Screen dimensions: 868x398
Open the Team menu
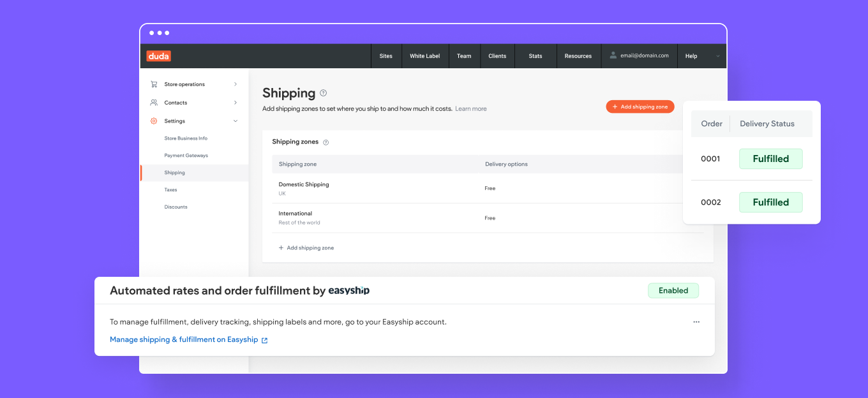coord(464,56)
